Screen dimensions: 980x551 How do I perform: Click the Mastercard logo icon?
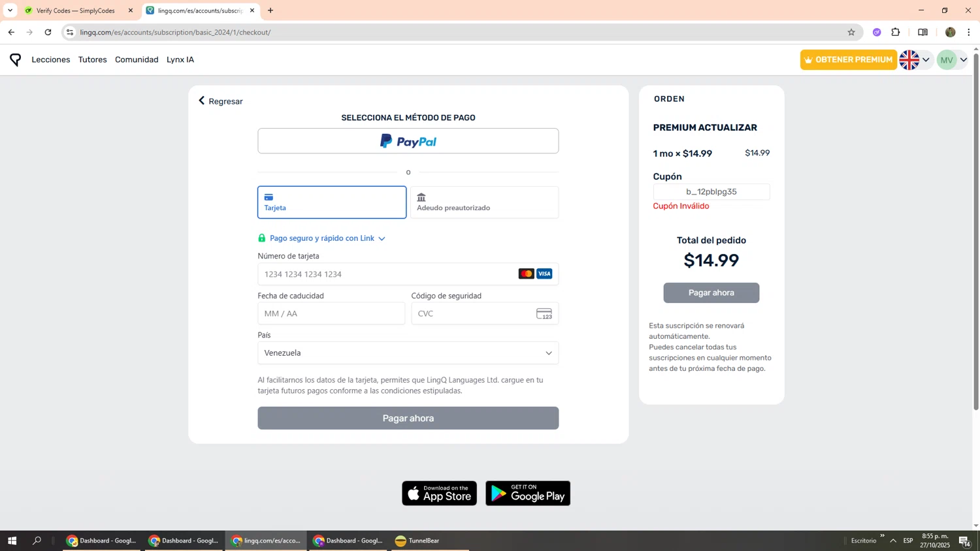[x=526, y=274]
